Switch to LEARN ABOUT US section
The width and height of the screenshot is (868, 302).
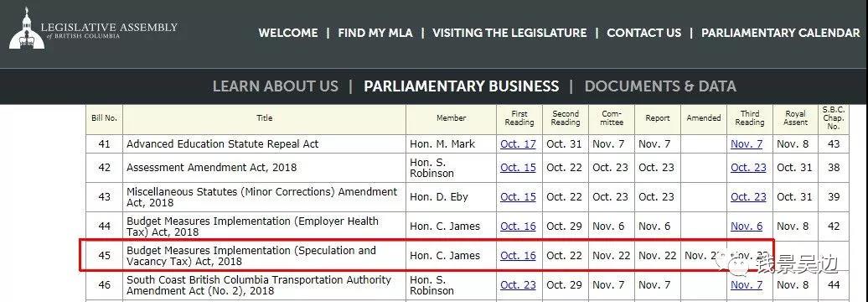pos(275,86)
